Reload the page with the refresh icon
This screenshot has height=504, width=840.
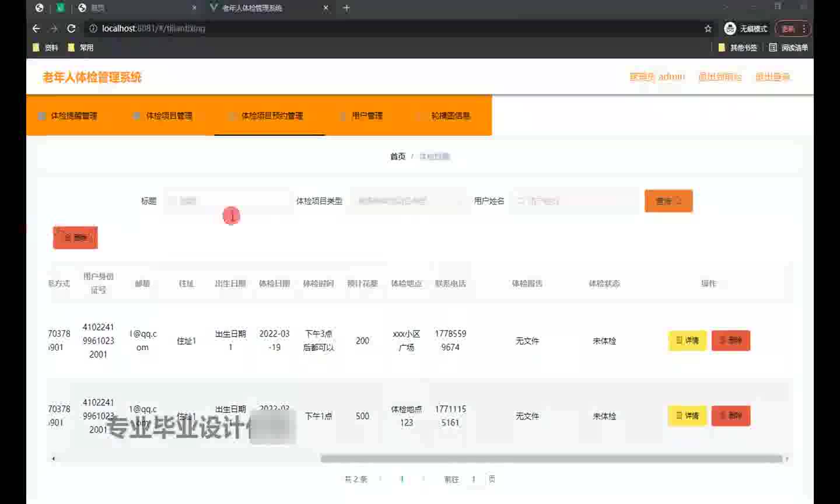[x=71, y=29]
